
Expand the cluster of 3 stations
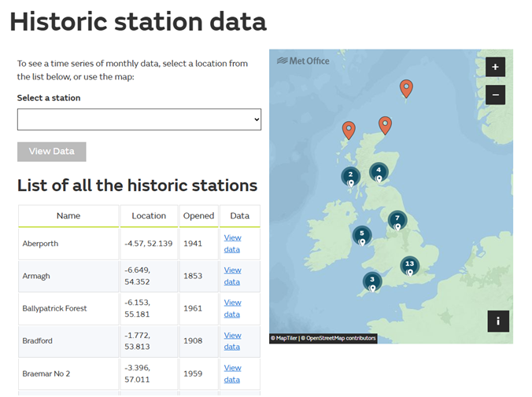pyautogui.click(x=372, y=279)
